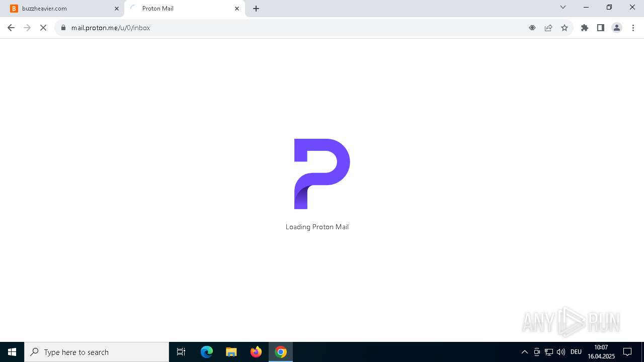Open Task View on the taskbar
The height and width of the screenshot is (362, 644).
point(181,352)
